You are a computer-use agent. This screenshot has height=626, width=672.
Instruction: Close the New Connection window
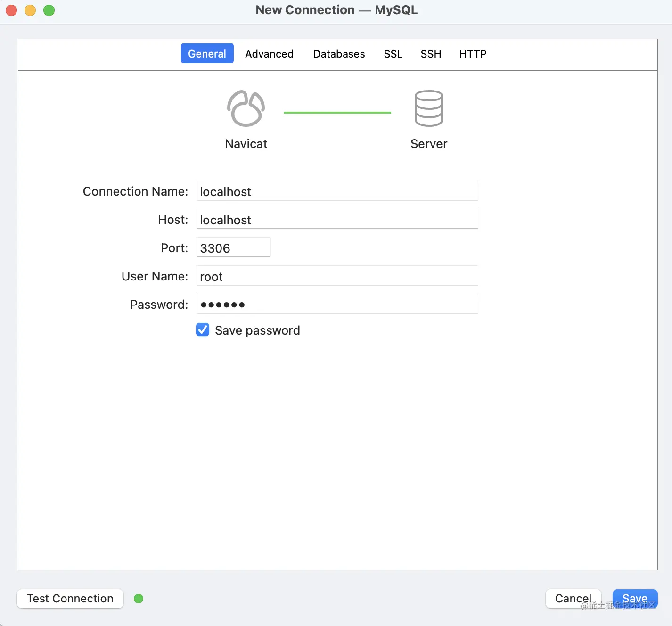11,10
